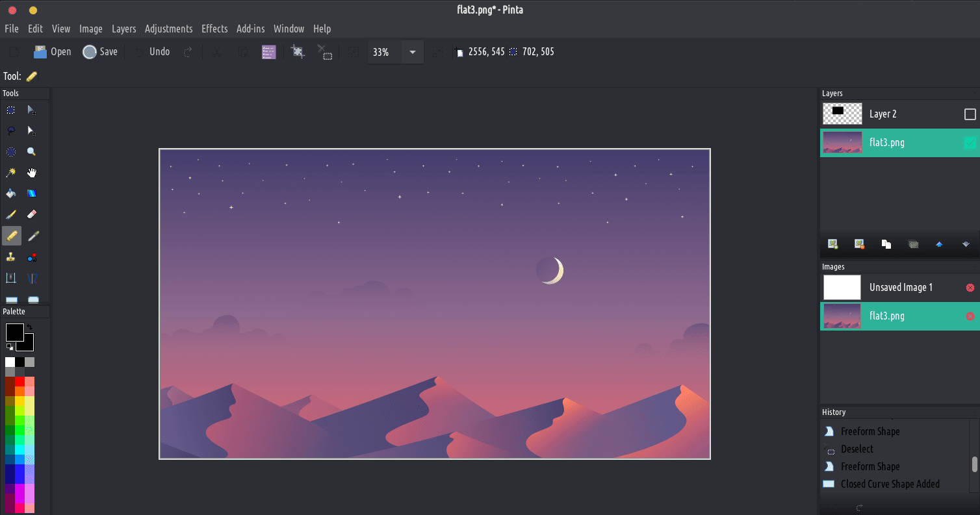980x515 pixels.
Task: Swap primary and secondary palette colors
Action: (29, 327)
